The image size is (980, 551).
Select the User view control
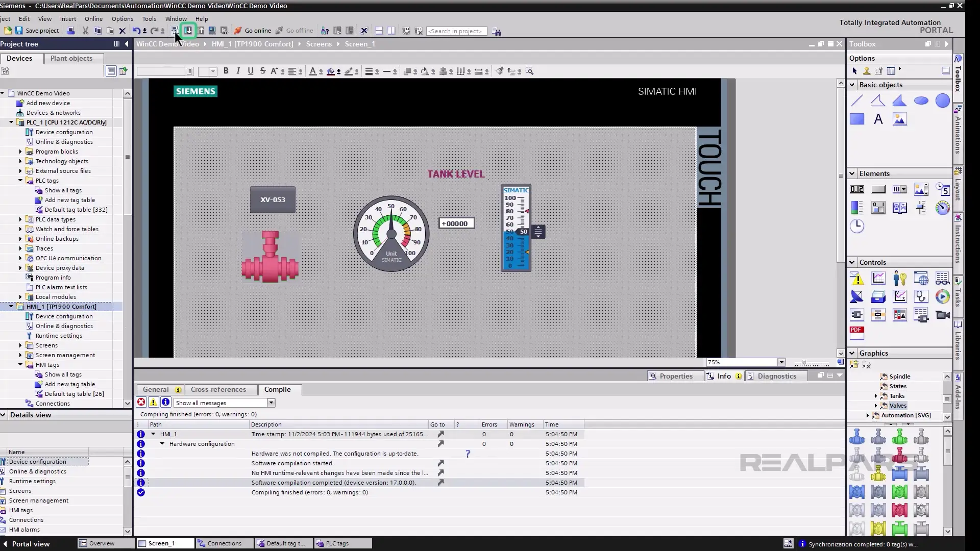(x=900, y=279)
